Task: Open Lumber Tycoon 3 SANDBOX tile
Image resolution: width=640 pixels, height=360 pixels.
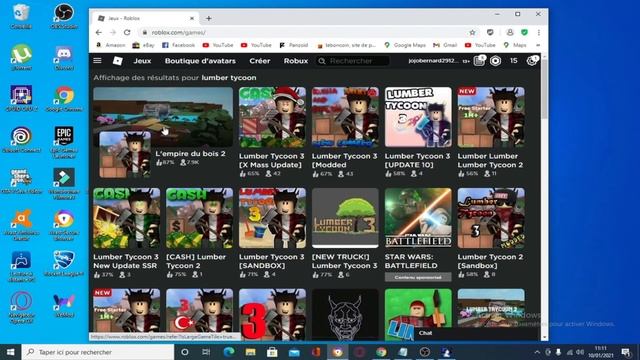Action: click(x=272, y=233)
